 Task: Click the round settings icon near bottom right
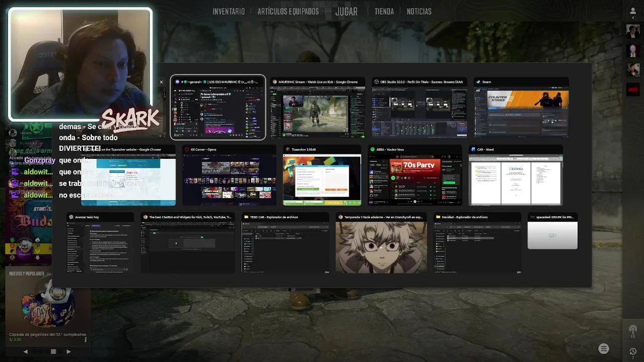tap(604, 349)
